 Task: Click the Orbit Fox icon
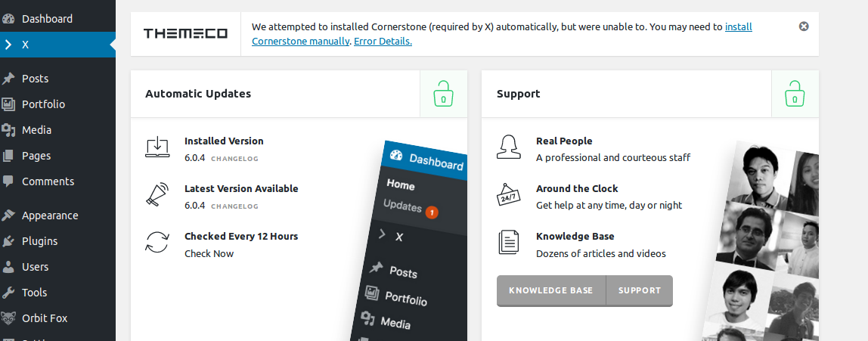[8, 318]
